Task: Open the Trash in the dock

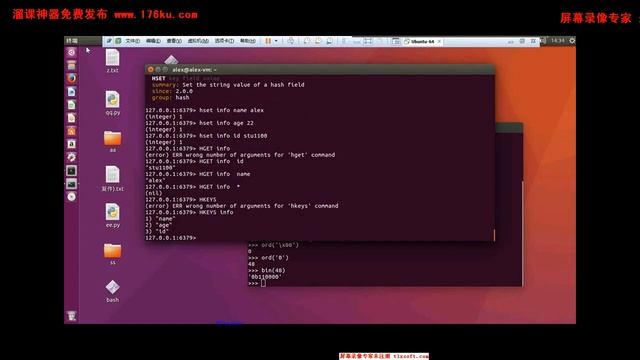Action: pos(71,316)
